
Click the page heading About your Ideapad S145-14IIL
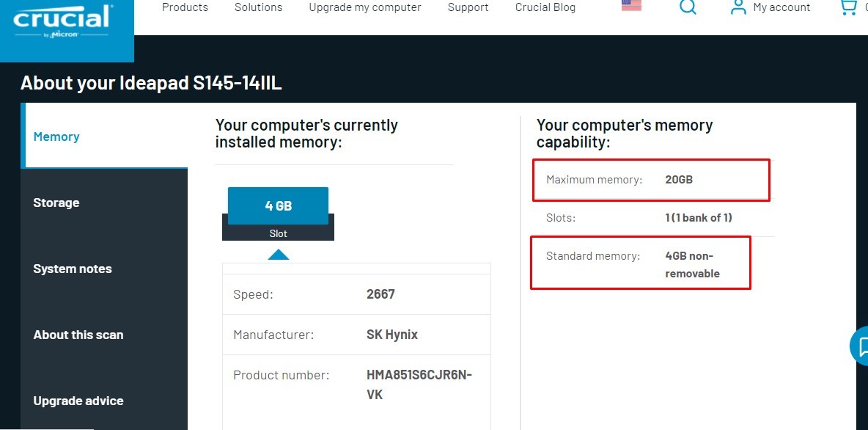(151, 83)
